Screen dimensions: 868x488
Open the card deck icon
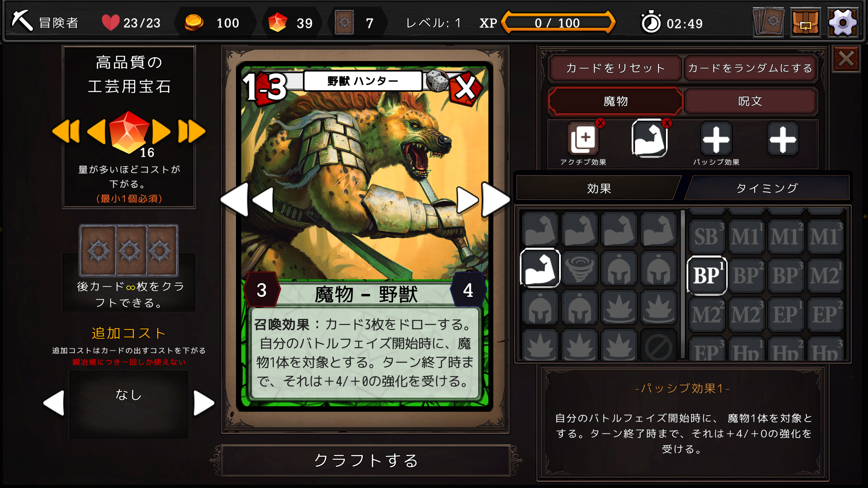768,22
